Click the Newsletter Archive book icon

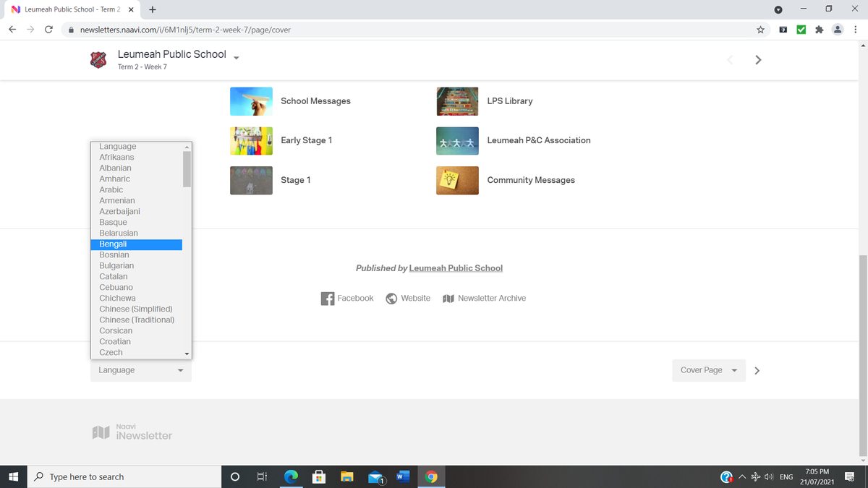click(x=448, y=299)
